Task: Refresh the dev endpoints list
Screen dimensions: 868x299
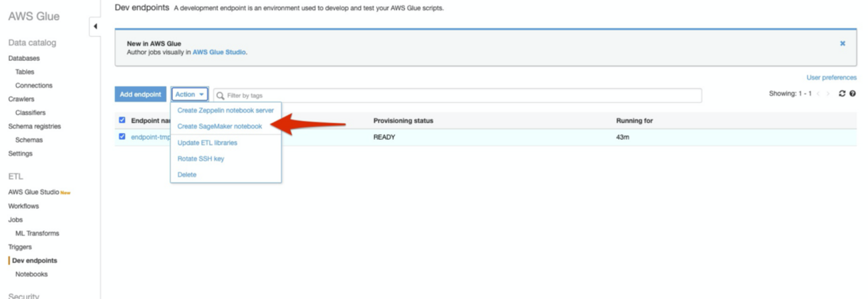Action: tap(843, 94)
